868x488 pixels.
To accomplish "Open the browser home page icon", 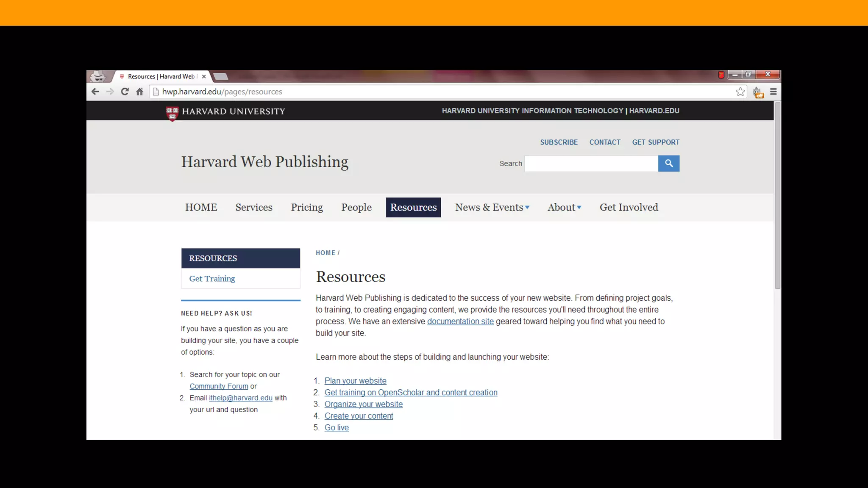I will point(139,91).
